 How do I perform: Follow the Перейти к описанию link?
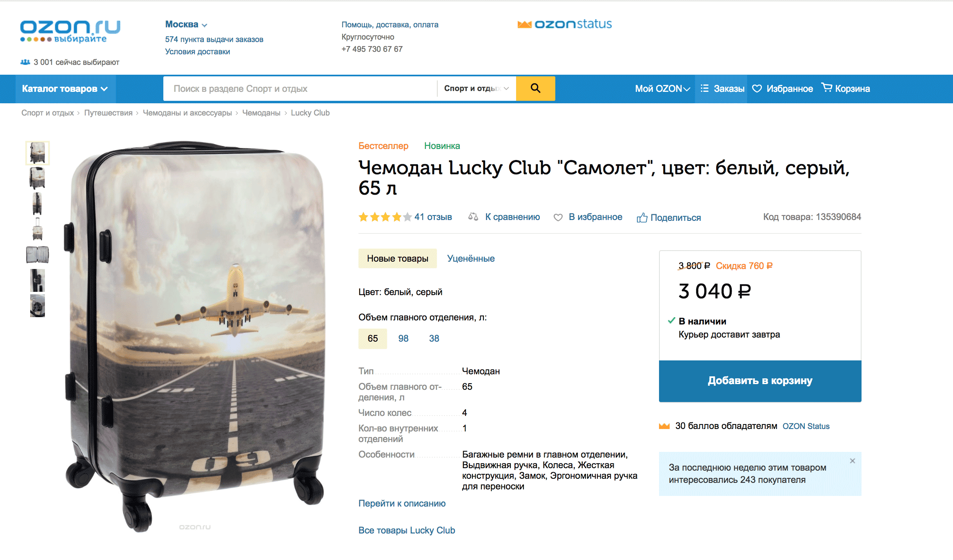pos(402,503)
